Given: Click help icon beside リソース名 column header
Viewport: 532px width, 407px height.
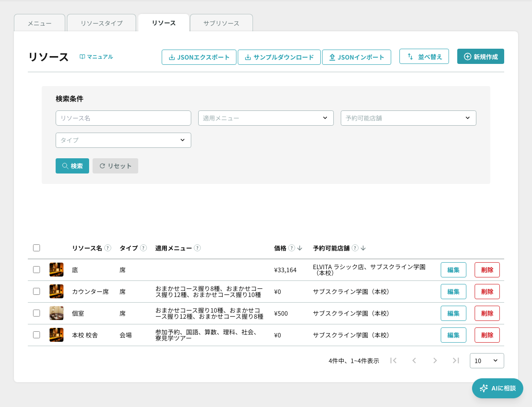Looking at the screenshot, I should pos(108,248).
